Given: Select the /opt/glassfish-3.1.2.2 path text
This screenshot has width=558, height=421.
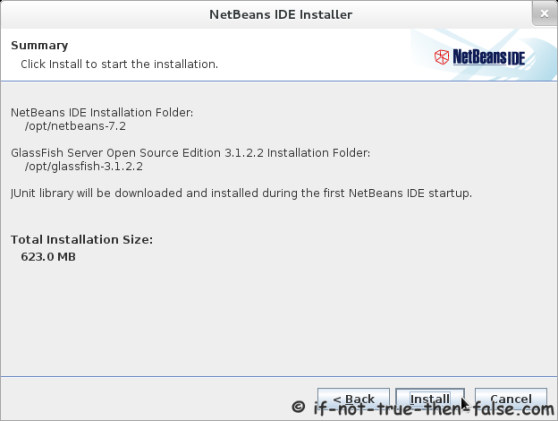Looking at the screenshot, I should click(84, 167).
